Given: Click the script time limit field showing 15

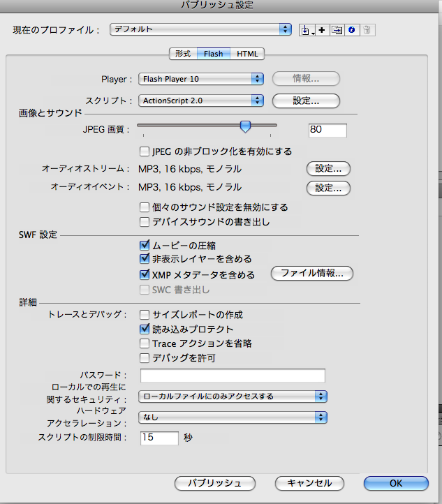Looking at the screenshot, I should pyautogui.click(x=159, y=438).
